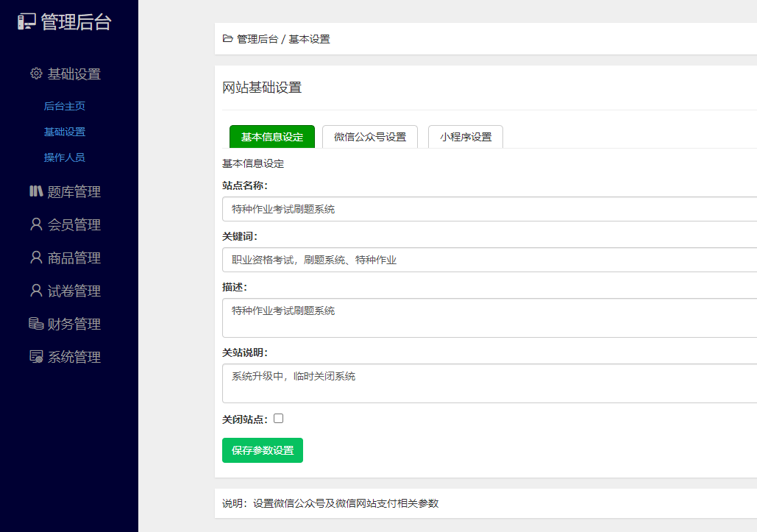Expand the 财务管理 sidebar menu
The image size is (757, 532).
[x=74, y=324]
